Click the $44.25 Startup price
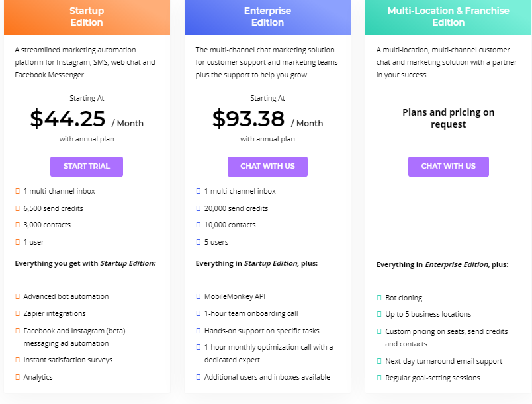The height and width of the screenshot is (404, 532). pos(68,119)
